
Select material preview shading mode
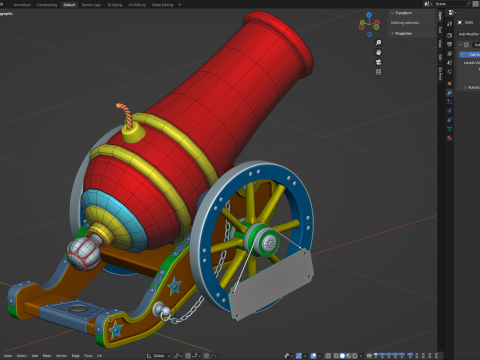348,356
